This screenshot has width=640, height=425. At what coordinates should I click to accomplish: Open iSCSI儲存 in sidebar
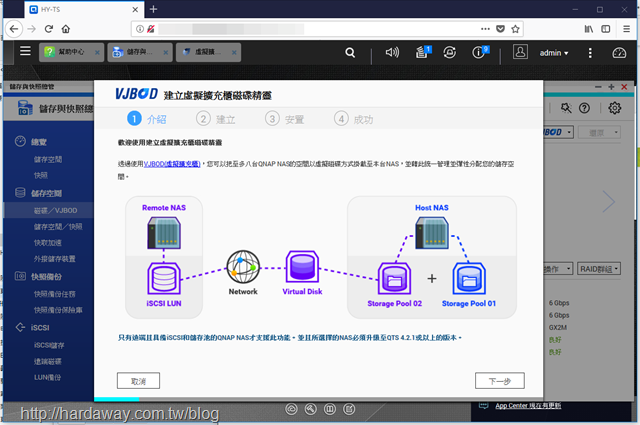(x=49, y=345)
